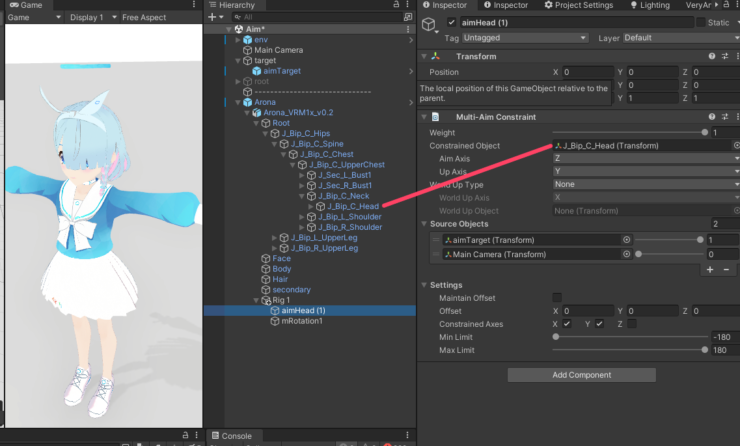This screenshot has width=740, height=446.
Task: Enable the Z Constrained Axes checkbox
Action: 631,324
